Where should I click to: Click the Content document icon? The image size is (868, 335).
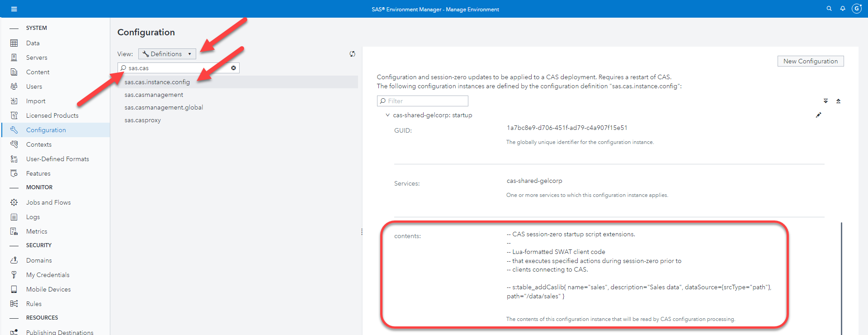click(x=14, y=72)
